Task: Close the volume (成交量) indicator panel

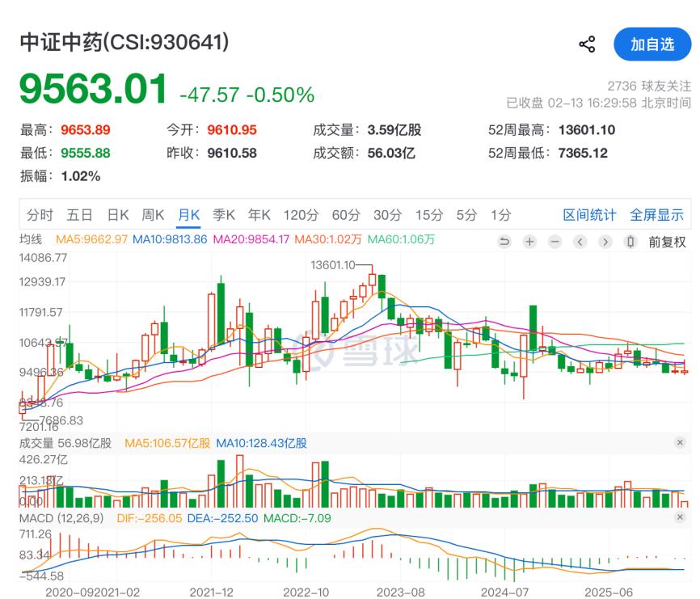Action: click(680, 443)
